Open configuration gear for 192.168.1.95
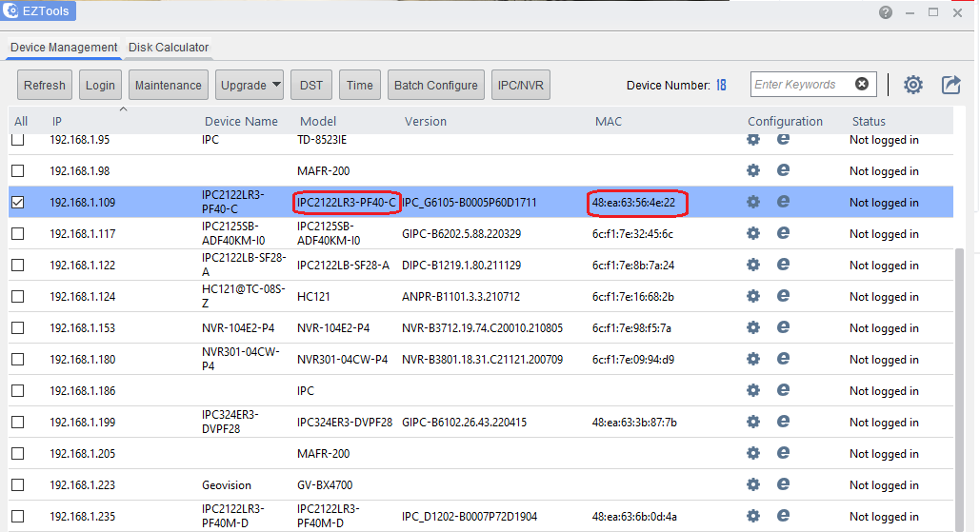The width and height of the screenshot is (980, 532). 753,139
